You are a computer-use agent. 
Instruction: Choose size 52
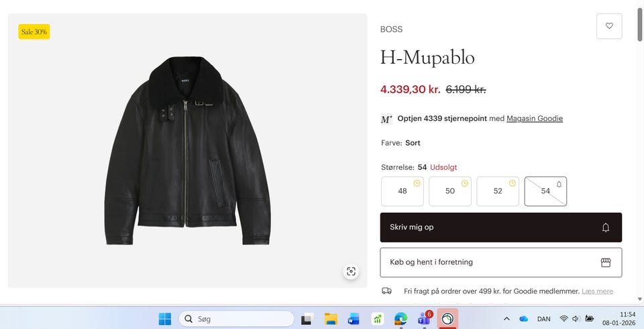point(498,191)
